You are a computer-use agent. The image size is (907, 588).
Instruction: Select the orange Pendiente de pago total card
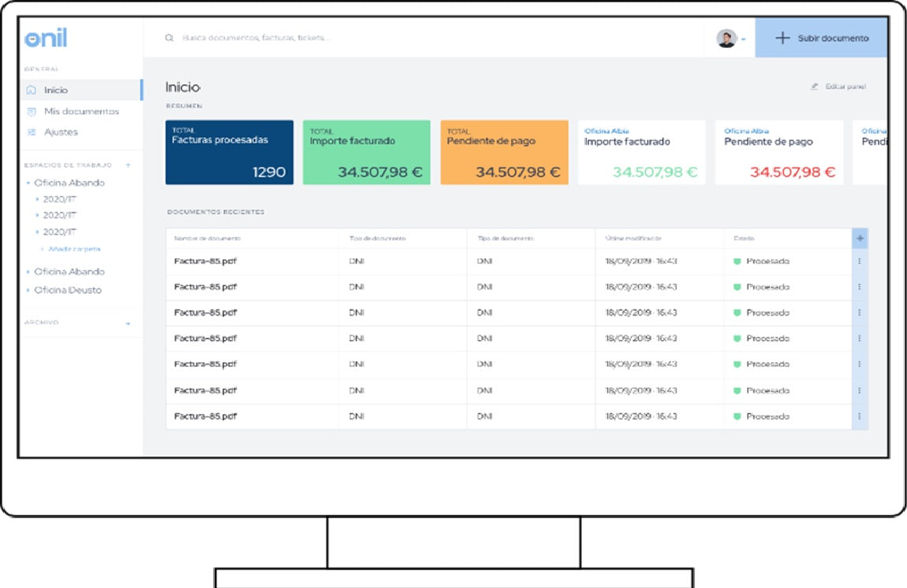tap(504, 153)
